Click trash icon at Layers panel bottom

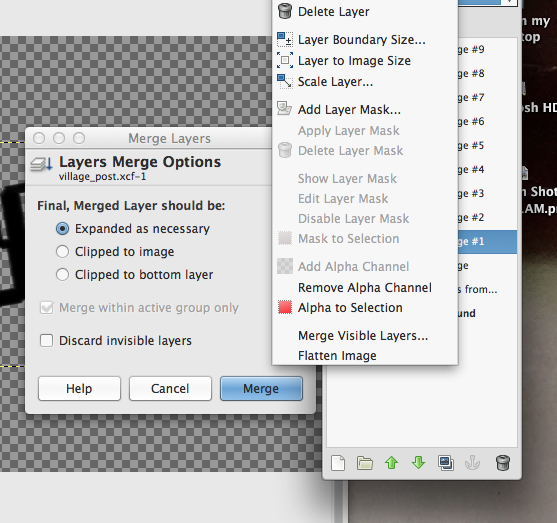tap(503, 463)
